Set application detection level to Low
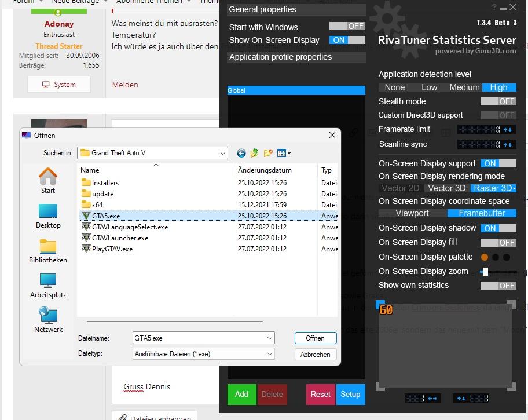 (430, 87)
